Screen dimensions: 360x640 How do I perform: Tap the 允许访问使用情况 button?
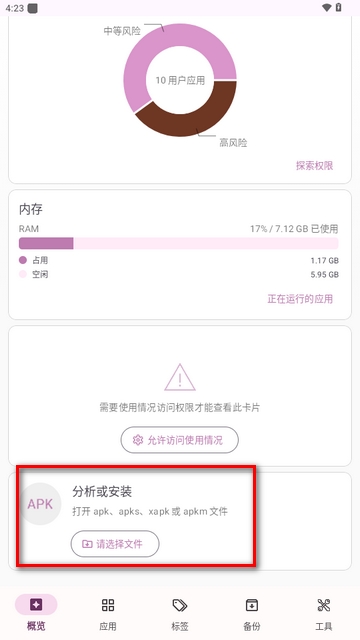point(180,440)
